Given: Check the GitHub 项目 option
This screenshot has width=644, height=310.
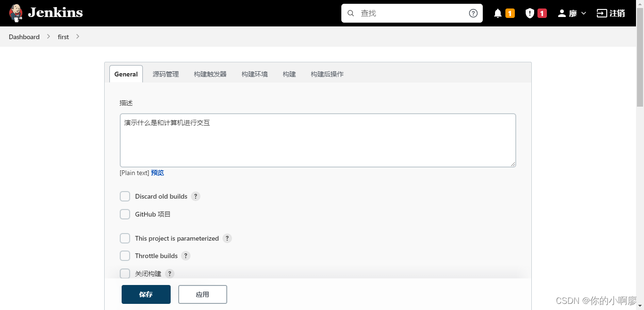Looking at the screenshot, I should [125, 214].
